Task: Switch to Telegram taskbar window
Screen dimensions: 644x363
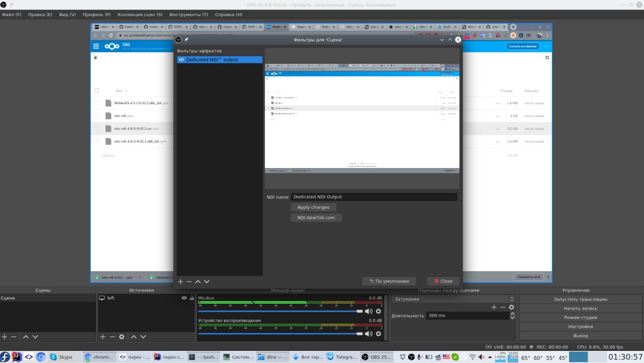Action: (x=342, y=357)
